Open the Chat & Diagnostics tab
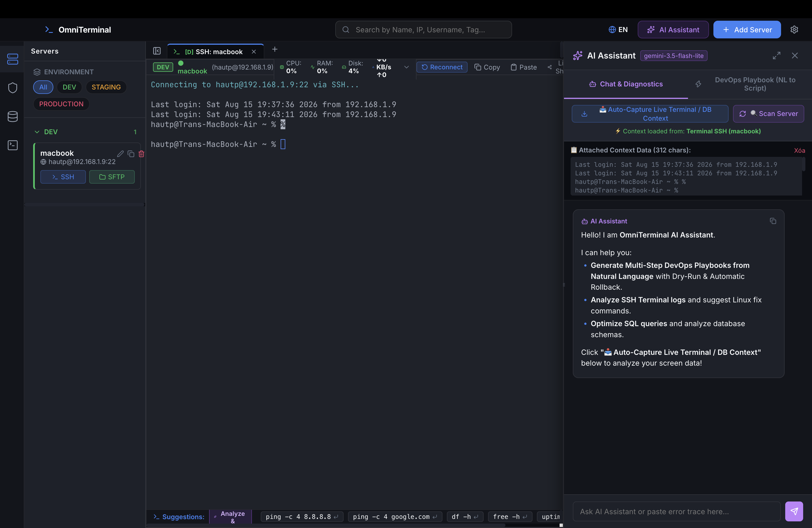 tap(626, 84)
